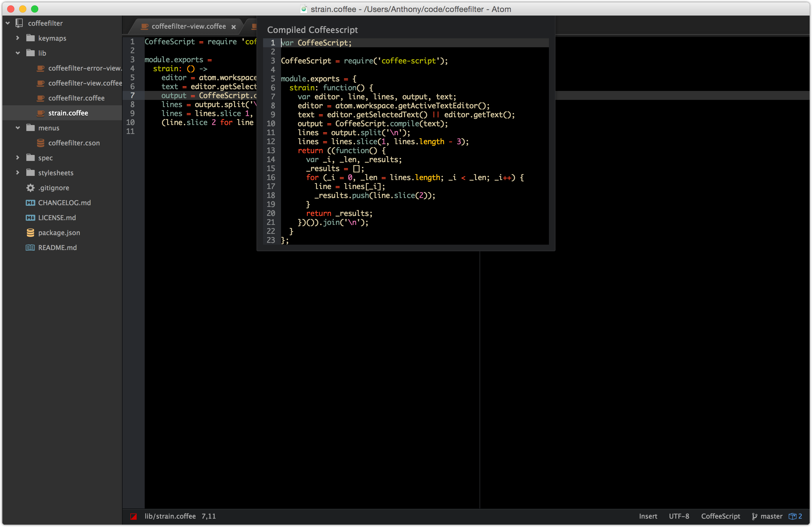Click the Compiled Coffeescript panel title
Image resolution: width=812 pixels, height=527 pixels.
(x=312, y=30)
